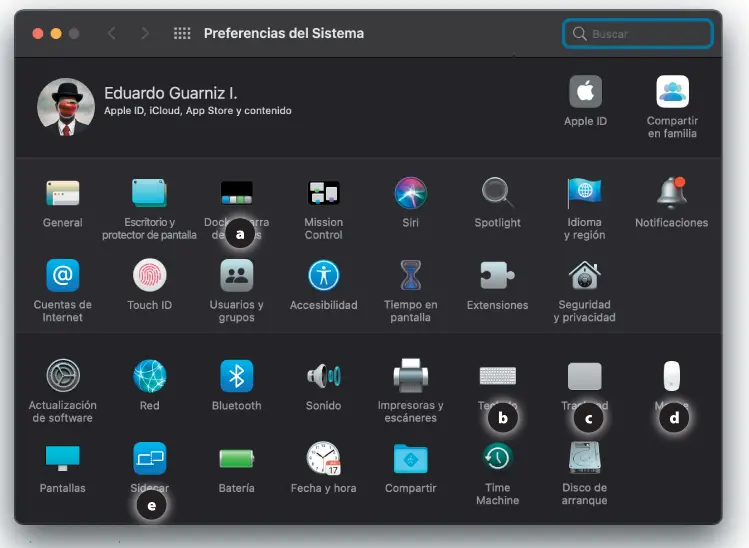749x548 pixels.
Task: Minimize the window with yellow button
Action: click(56, 33)
